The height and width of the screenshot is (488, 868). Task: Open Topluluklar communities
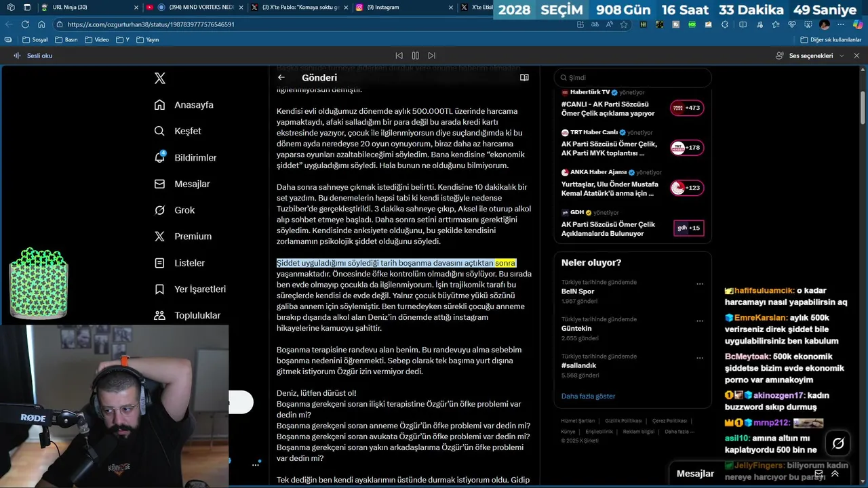pyautogui.click(x=187, y=315)
